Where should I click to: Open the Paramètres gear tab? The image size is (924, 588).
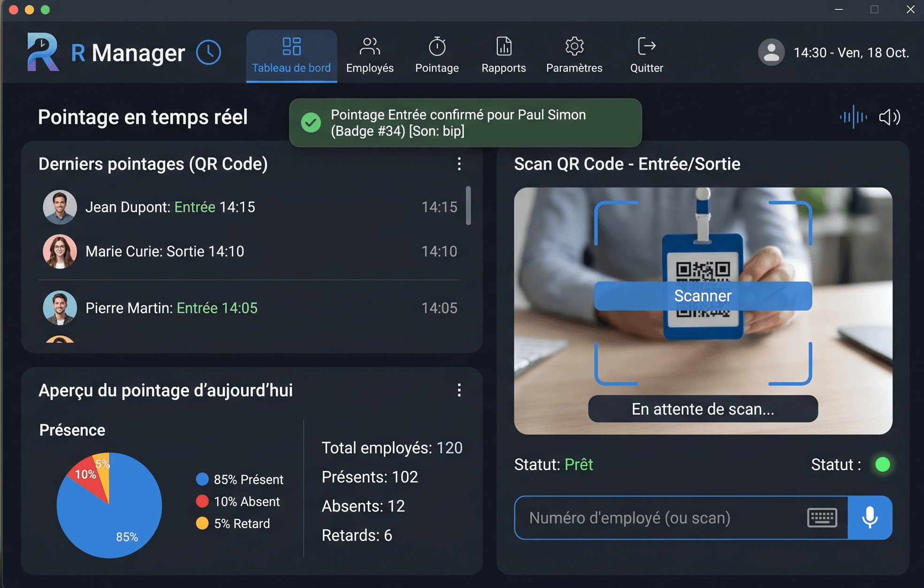pyautogui.click(x=574, y=56)
